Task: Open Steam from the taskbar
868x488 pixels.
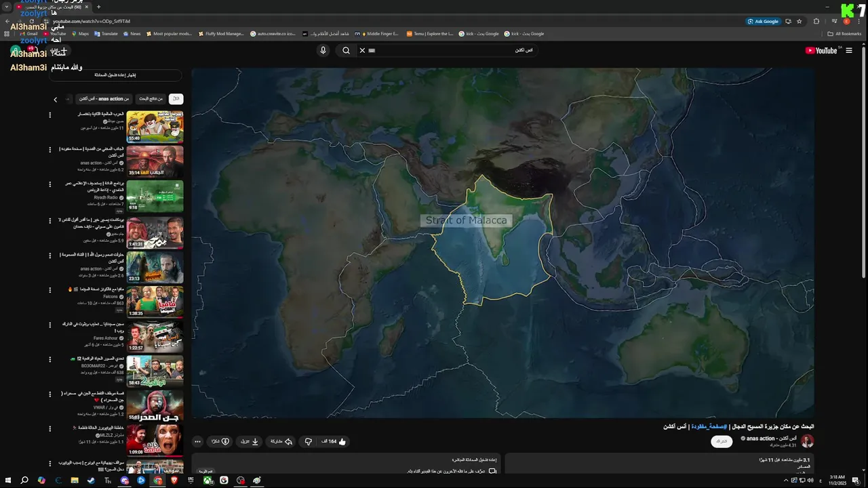Action: (x=92, y=480)
